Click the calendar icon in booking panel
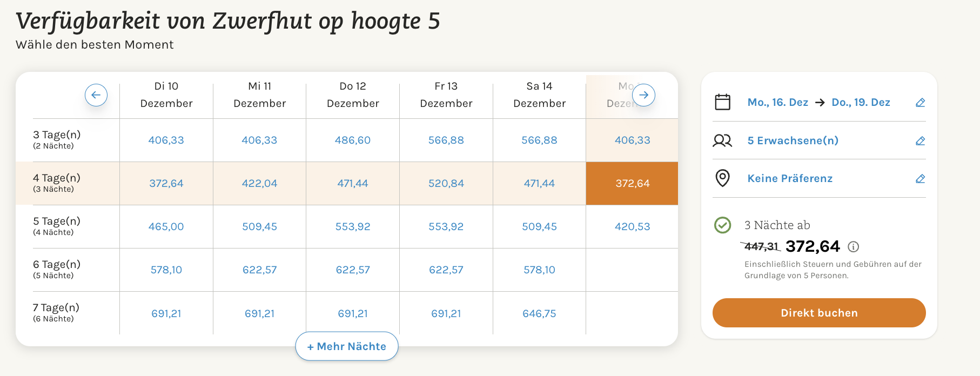Image resolution: width=980 pixels, height=376 pixels. click(x=722, y=102)
